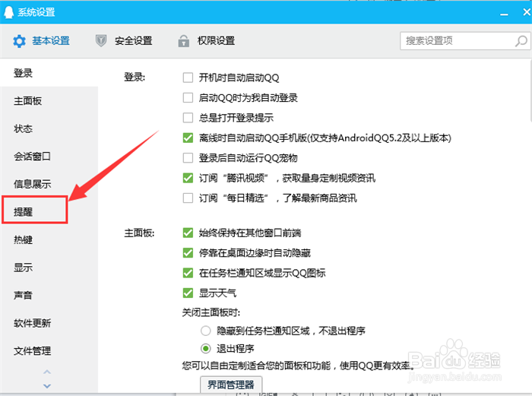Enable 开机时自动启动QQ checkbox

pyautogui.click(x=188, y=78)
